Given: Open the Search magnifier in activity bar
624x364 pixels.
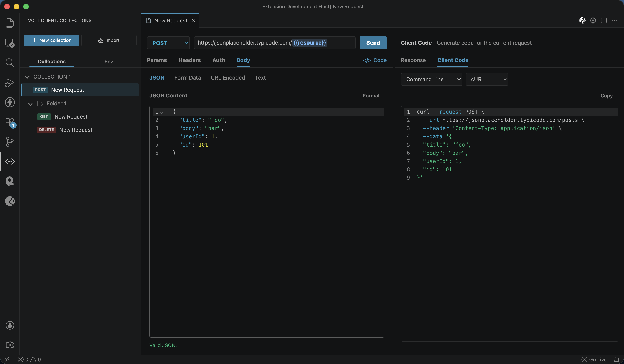Looking at the screenshot, I should point(10,63).
